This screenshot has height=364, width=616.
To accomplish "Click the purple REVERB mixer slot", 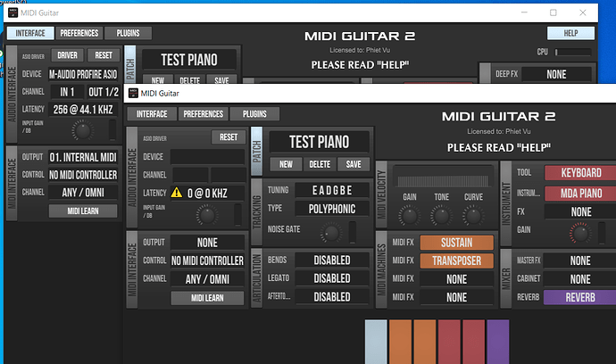I will 580,298.
